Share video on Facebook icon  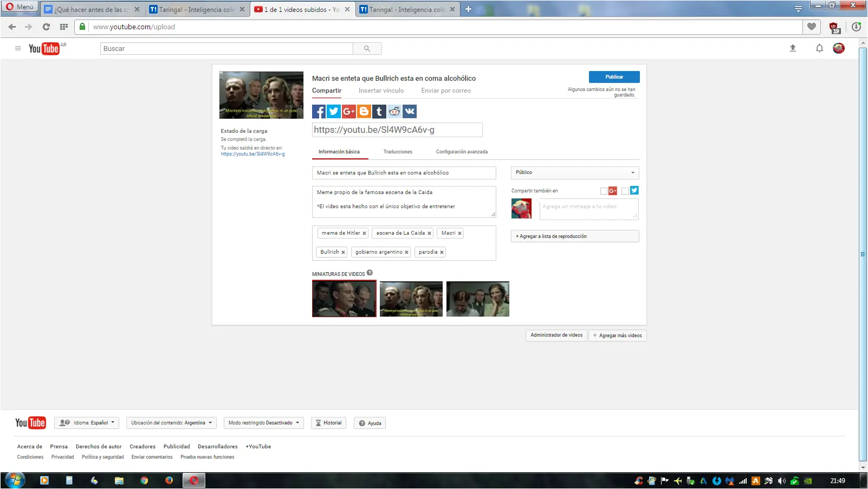[319, 112]
